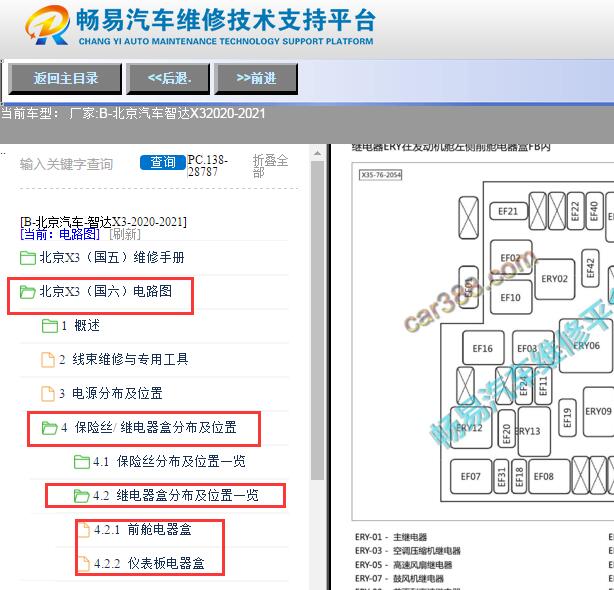Collapse all with 折叠全部 link

(270, 166)
